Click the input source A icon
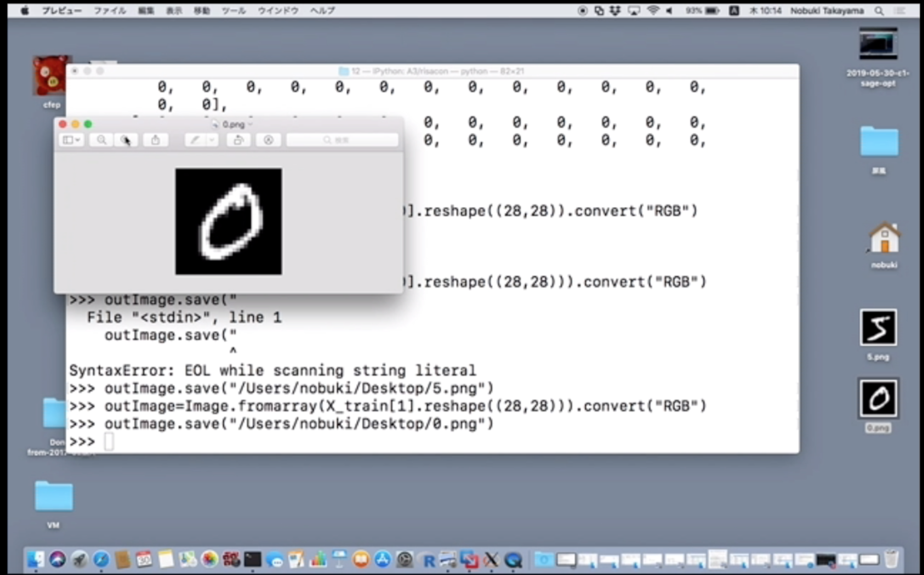 pos(734,11)
